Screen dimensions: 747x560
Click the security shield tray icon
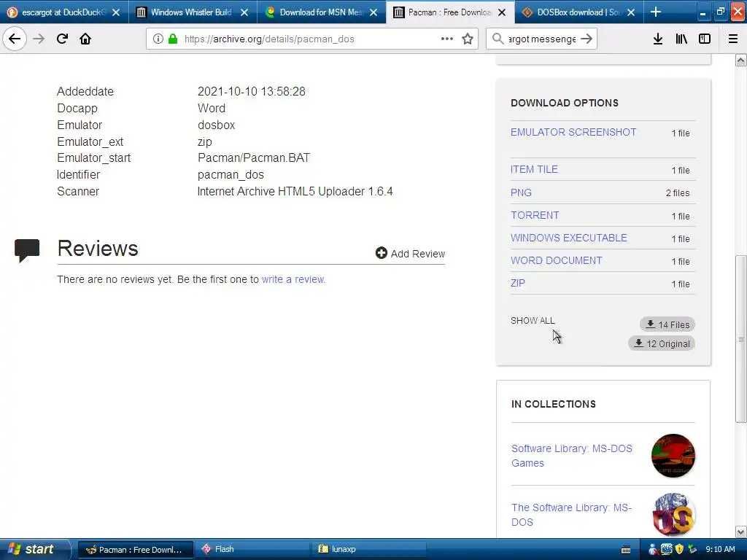(x=679, y=550)
